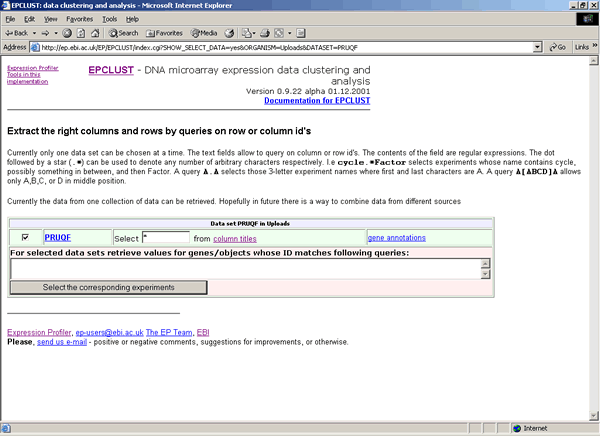Image resolution: width=600 pixels, height=436 pixels.
Task: Open the Media toolbar button
Action: 204,33
